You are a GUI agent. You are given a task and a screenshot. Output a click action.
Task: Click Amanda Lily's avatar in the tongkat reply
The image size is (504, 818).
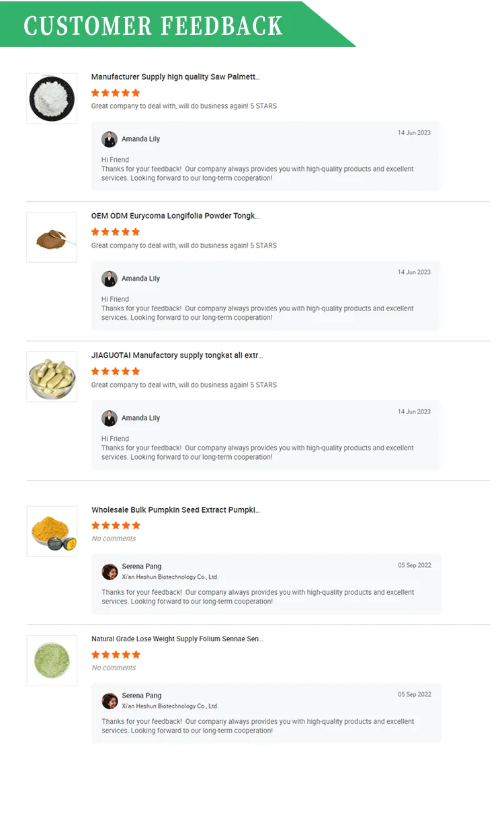tap(110, 418)
